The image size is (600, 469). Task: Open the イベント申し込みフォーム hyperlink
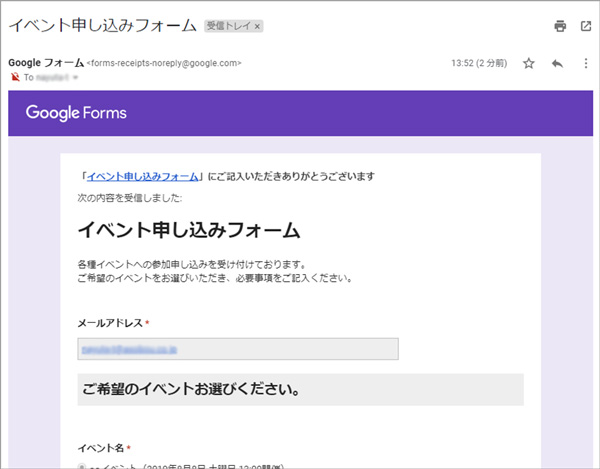tap(143, 176)
